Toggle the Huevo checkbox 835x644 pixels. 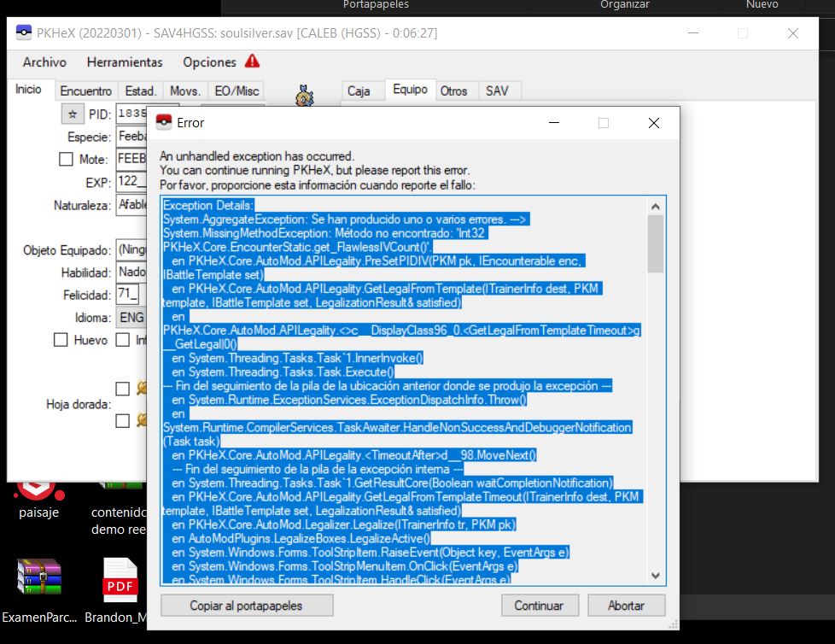61,340
